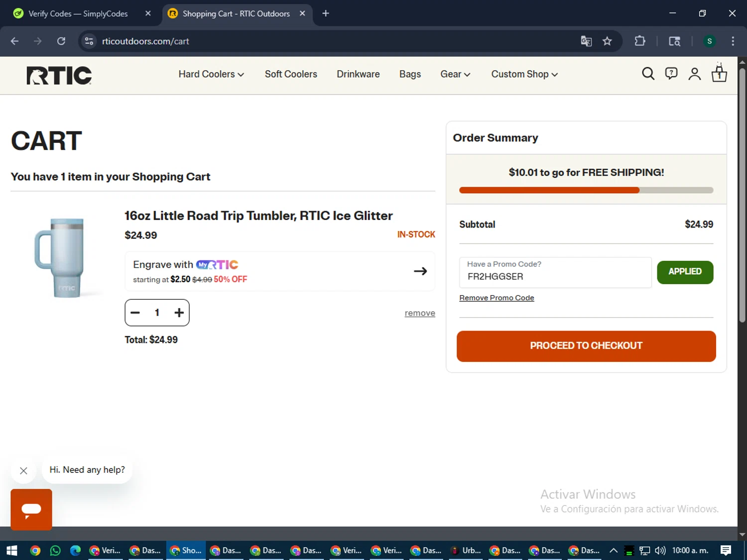Open the help chat bubble icon in header
Viewport: 747px width, 560px height.
671,74
